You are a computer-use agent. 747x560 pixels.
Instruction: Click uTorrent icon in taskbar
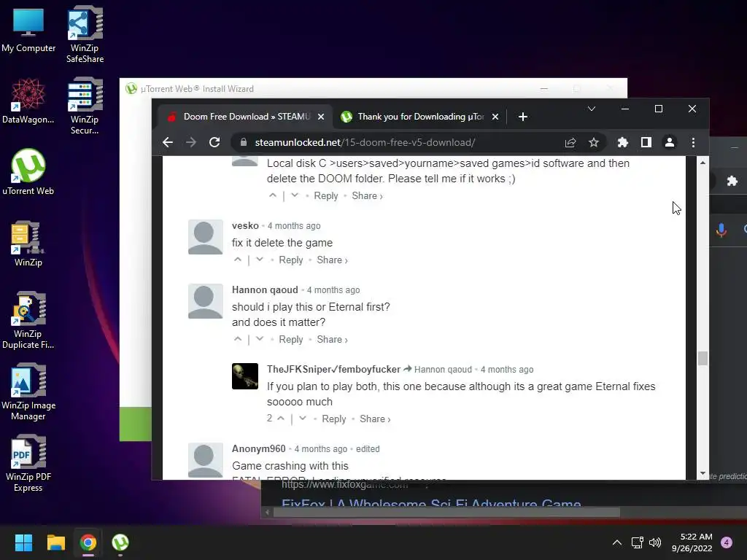(120, 542)
